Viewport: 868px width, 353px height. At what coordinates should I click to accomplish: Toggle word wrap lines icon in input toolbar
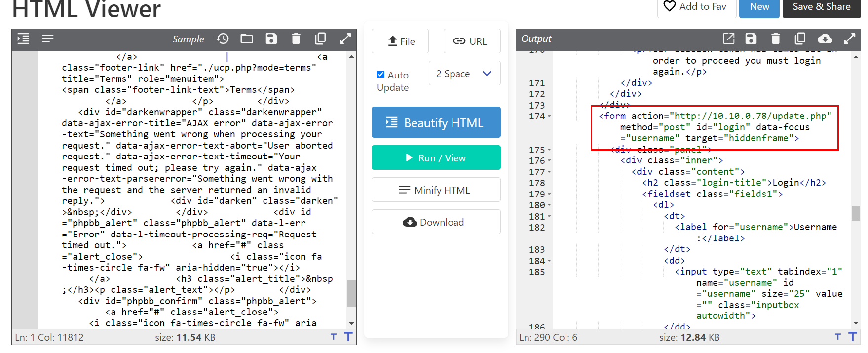coord(48,39)
